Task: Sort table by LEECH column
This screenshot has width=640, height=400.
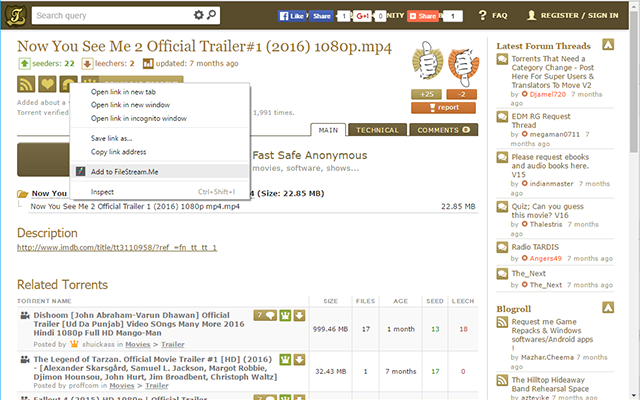Action: (463, 301)
